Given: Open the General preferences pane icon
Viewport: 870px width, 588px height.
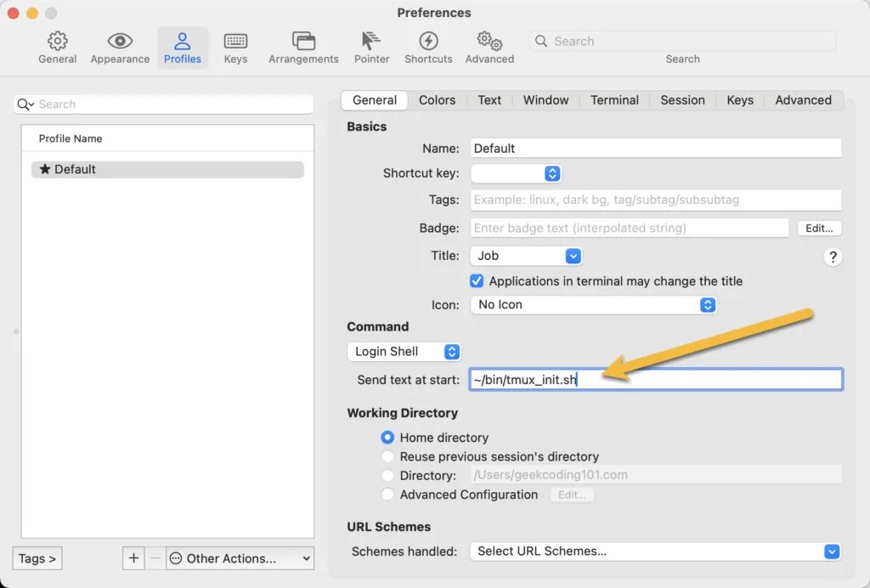Looking at the screenshot, I should pyautogui.click(x=57, y=42).
